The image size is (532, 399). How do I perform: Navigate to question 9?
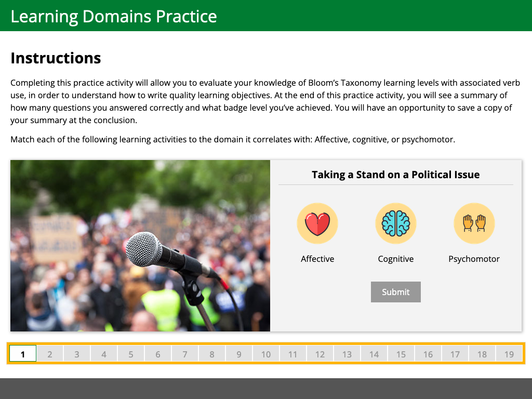pyautogui.click(x=239, y=354)
